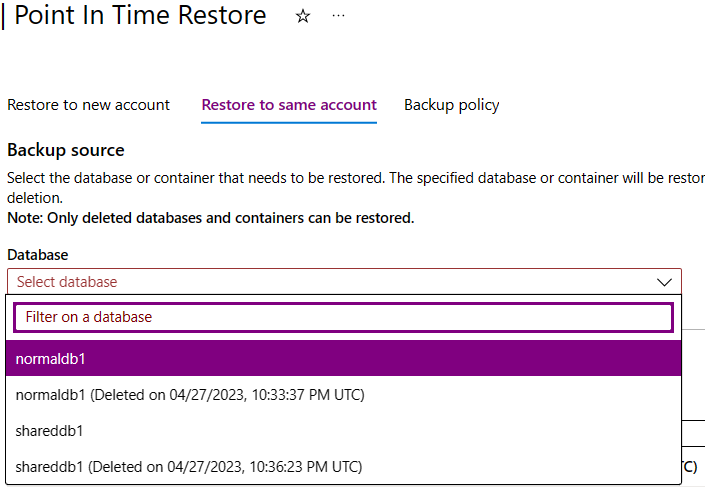
Task: Switch to the Restore to new account tab
Action: [88, 105]
